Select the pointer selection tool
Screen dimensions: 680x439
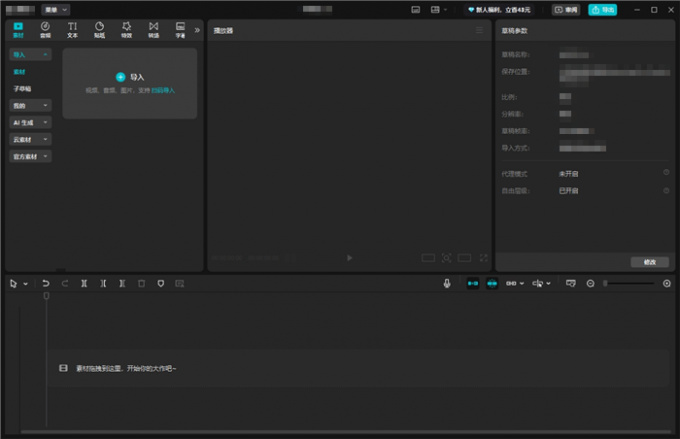[13, 284]
